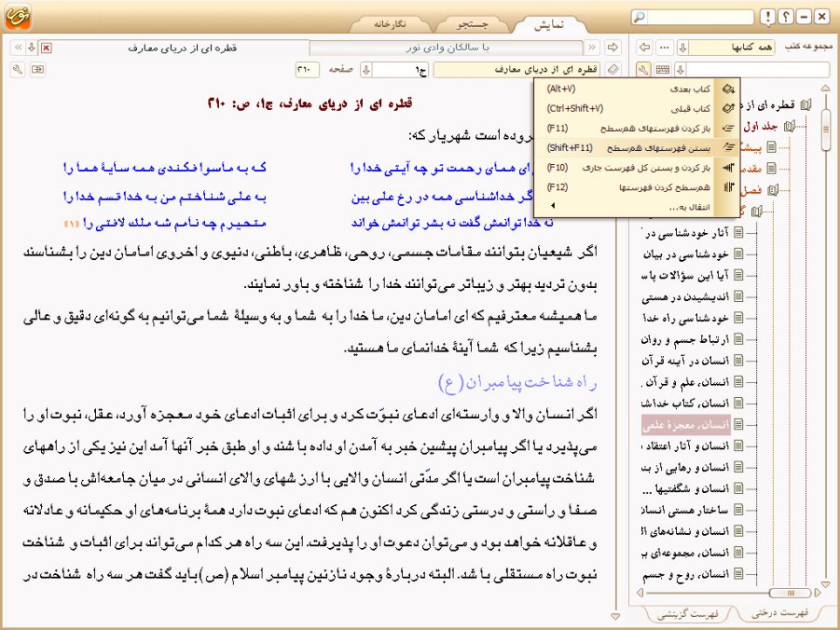Select the «فهرست درختی» bottom tab
840x630 pixels.
[x=780, y=613]
